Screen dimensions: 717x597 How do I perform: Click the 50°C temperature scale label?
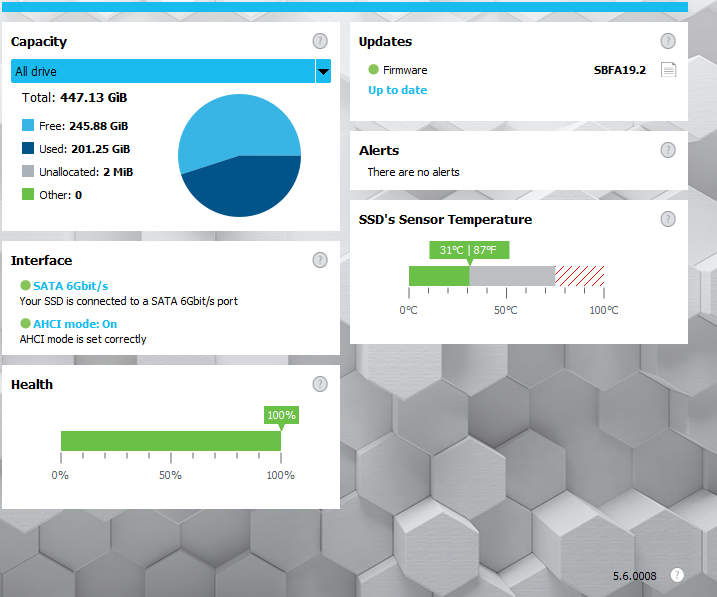click(506, 310)
